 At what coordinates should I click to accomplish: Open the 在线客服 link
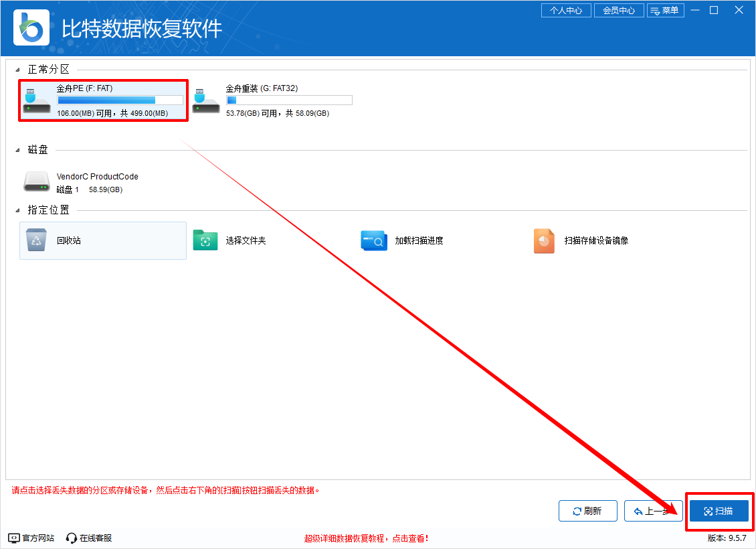tap(96, 538)
